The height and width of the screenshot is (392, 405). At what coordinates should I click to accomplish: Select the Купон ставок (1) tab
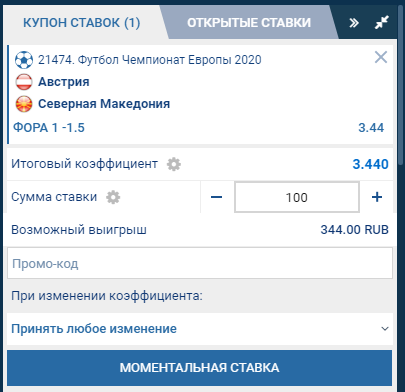pyautogui.click(x=82, y=23)
